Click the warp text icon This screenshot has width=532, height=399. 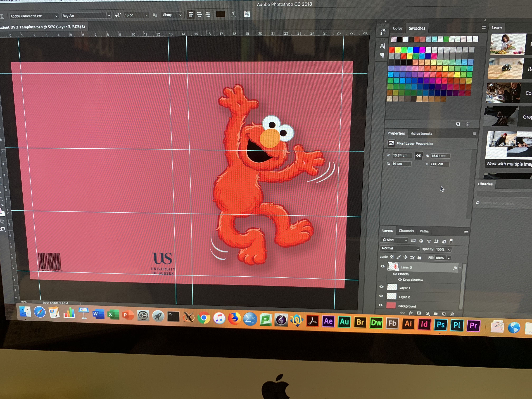(233, 15)
